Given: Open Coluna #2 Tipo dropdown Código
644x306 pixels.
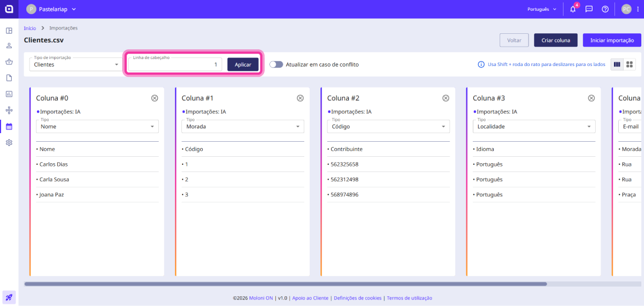Looking at the screenshot, I should pos(388,127).
